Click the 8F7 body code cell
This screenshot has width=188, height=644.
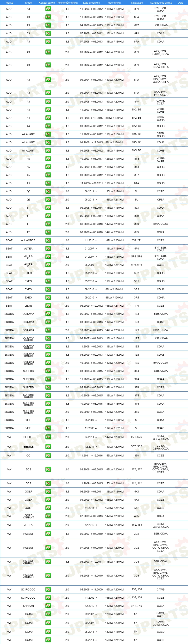136,175
